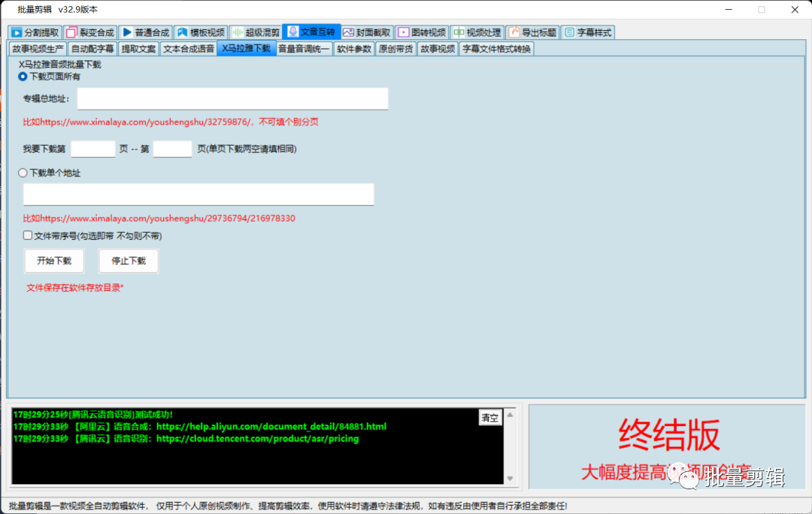The image size is (812, 514).
Task: Click the aliyun help URL in log
Action: 271,427
